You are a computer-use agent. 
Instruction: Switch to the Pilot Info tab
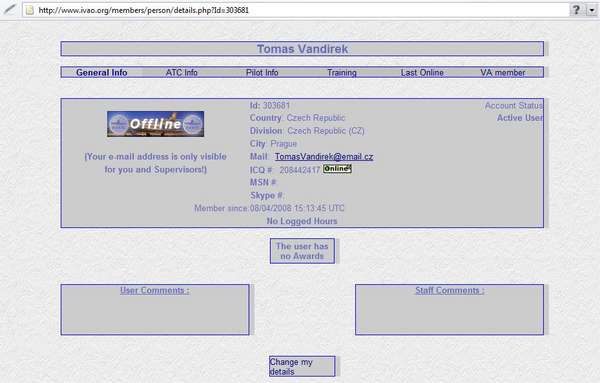pos(262,72)
